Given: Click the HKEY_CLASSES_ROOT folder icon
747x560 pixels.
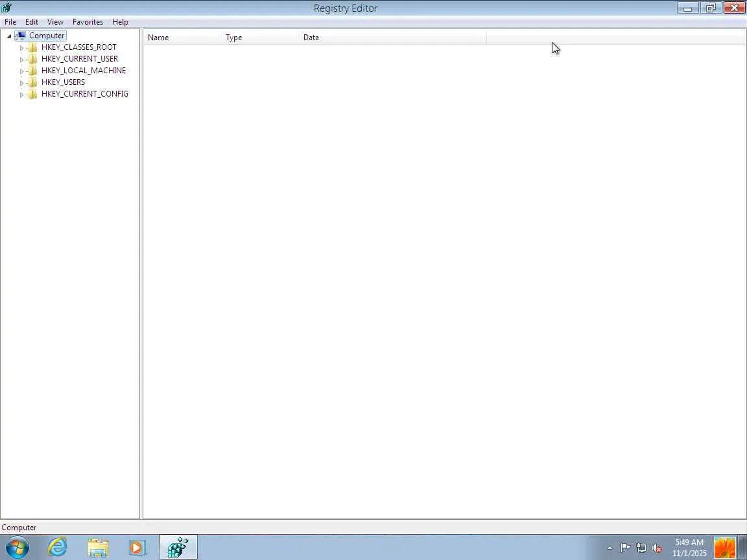Looking at the screenshot, I should tap(33, 47).
